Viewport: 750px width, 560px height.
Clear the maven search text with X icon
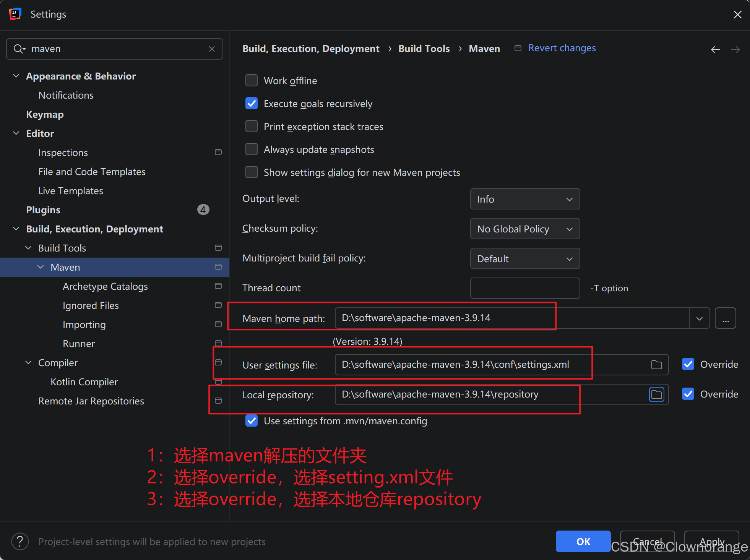[x=212, y=49]
